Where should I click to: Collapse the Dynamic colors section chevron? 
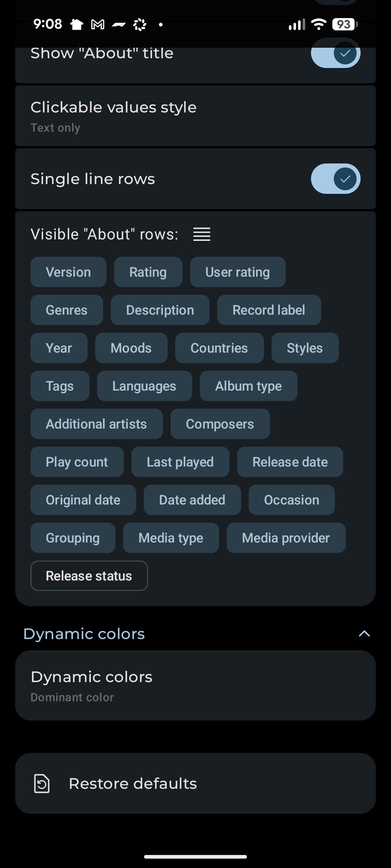pos(364,634)
